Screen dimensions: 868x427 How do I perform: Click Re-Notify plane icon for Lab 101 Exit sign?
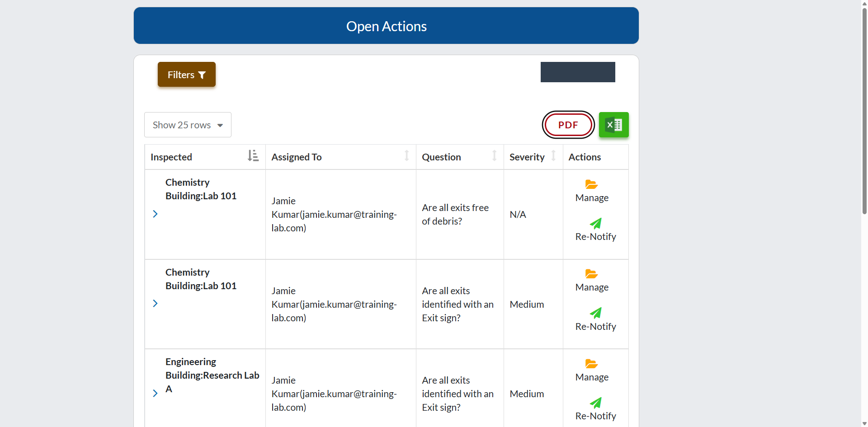(x=595, y=313)
